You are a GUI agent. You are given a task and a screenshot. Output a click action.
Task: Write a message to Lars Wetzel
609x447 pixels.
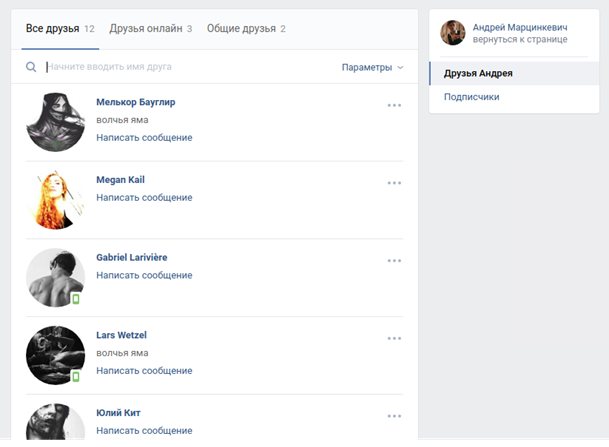144,370
